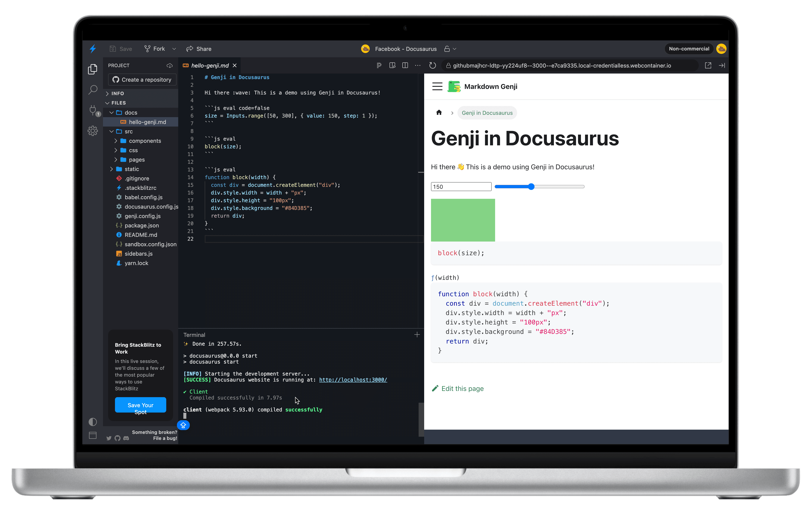The image size is (812, 513).
Task: Click the cloud icon beside PROJECT
Action: [170, 65]
